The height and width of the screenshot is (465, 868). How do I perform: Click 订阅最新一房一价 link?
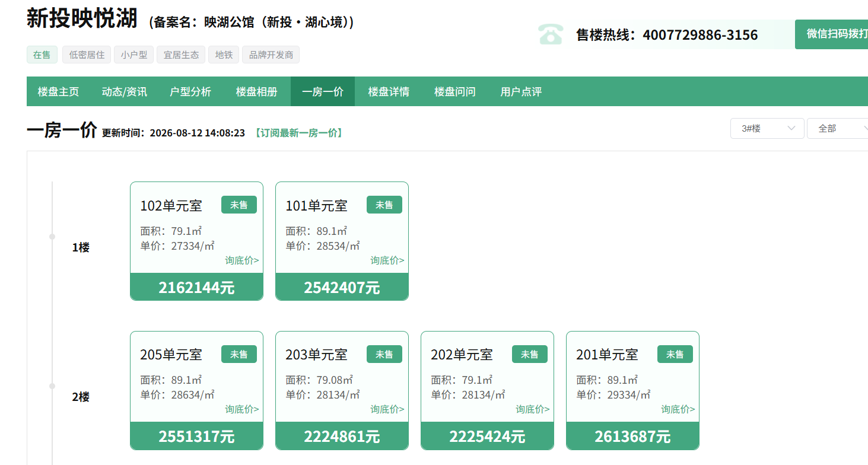tap(299, 133)
